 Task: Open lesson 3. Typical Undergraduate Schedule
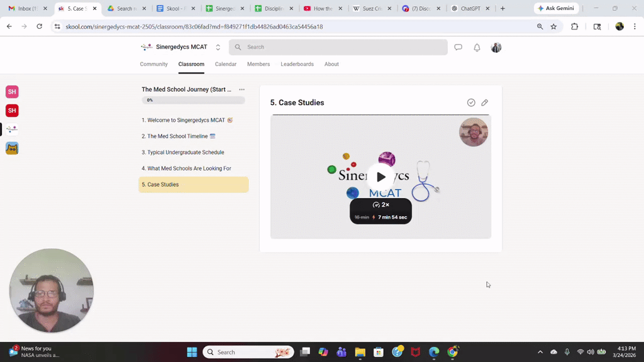point(194,152)
